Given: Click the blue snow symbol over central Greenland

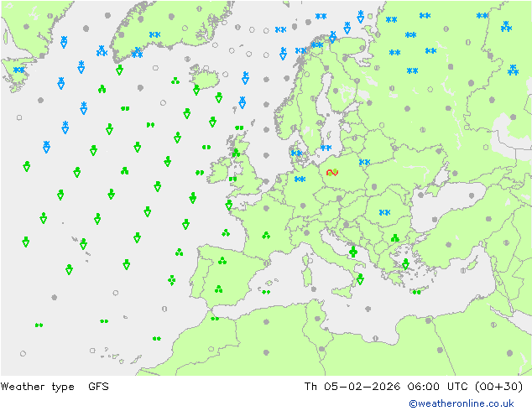Looking at the screenshot, I should 154,34.
